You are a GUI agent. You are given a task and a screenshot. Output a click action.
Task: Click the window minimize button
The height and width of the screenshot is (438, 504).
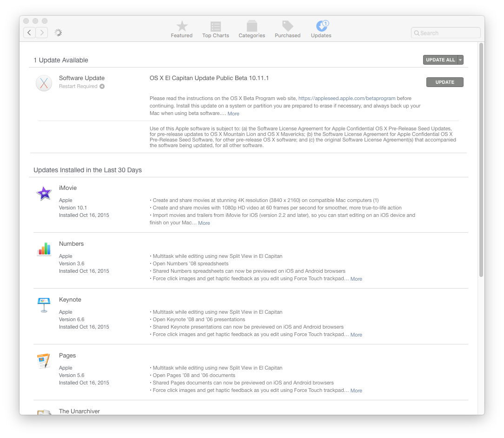pyautogui.click(x=35, y=21)
